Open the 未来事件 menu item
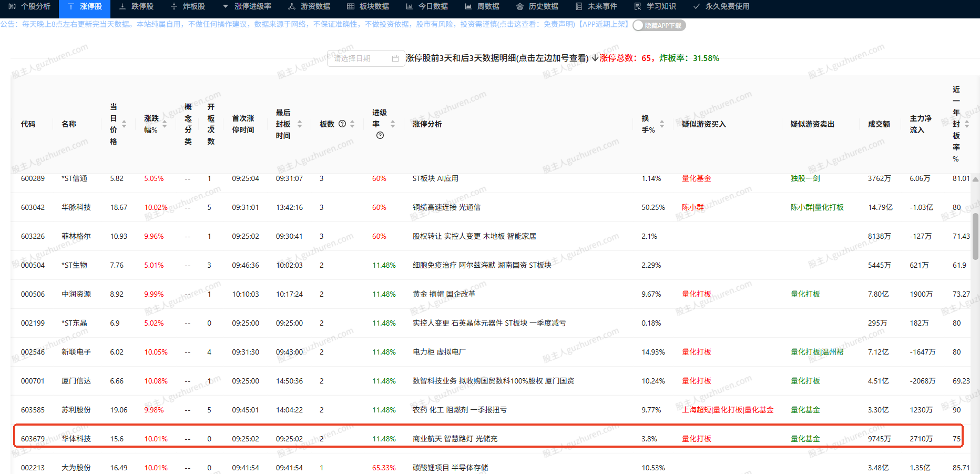 tap(596, 6)
